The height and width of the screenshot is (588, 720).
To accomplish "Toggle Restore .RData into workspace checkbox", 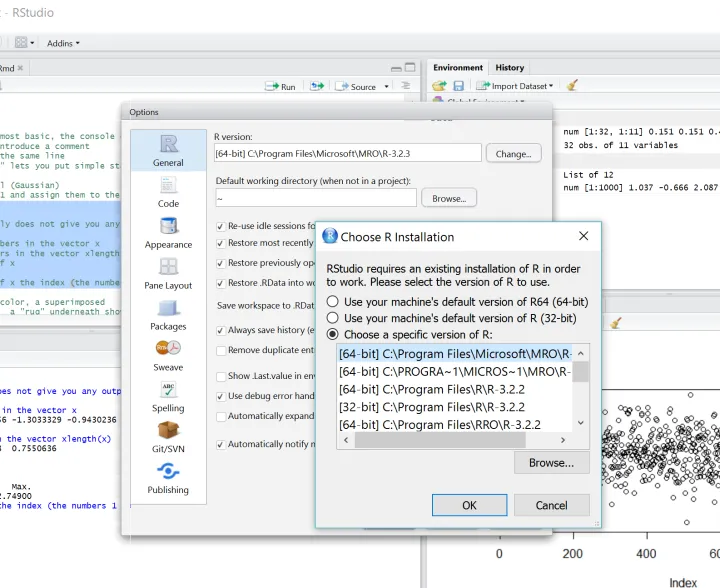I will [221, 283].
